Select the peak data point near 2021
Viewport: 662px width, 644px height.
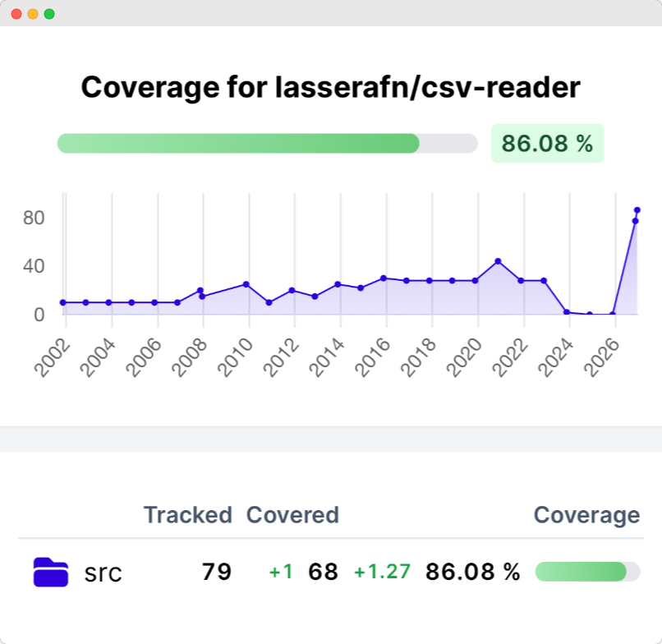point(498,261)
